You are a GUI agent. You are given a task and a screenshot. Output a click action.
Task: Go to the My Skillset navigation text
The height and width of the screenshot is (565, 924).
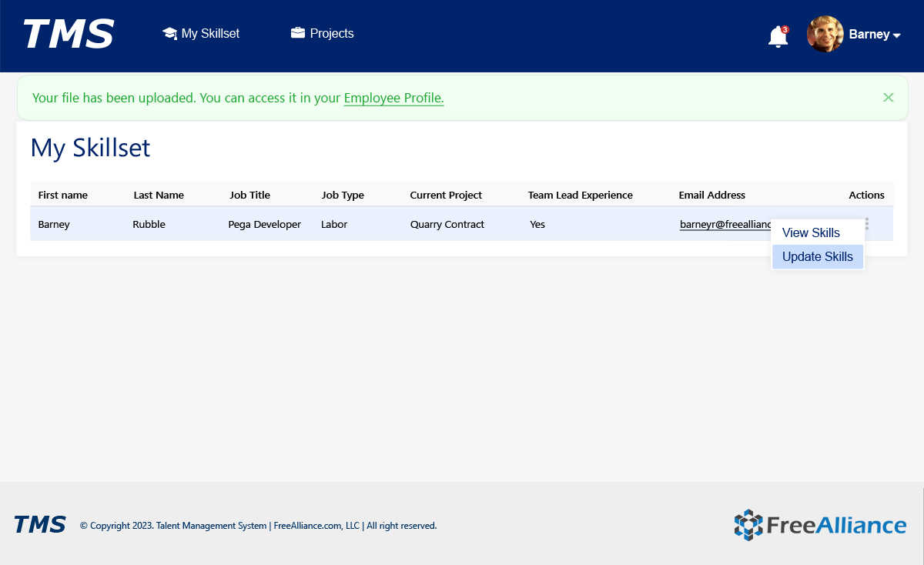pyautogui.click(x=210, y=33)
